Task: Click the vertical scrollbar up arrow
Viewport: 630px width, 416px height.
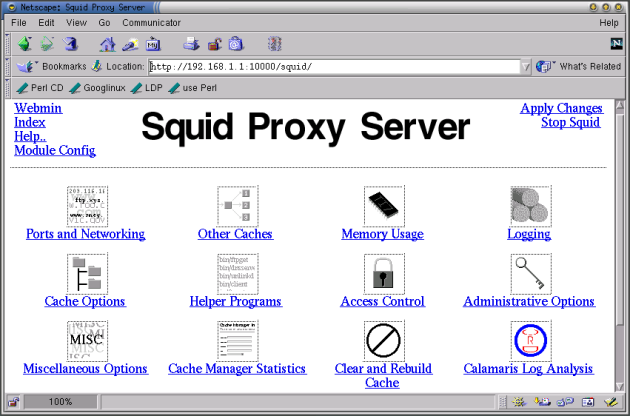Action: [x=620, y=105]
